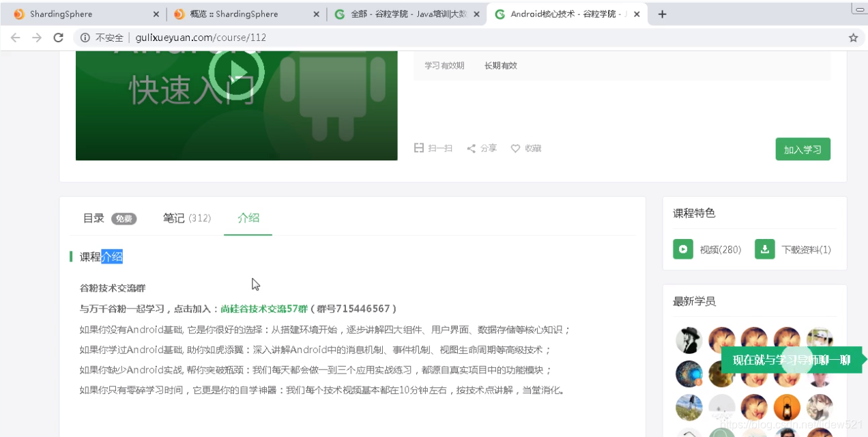Open the 目录 tab
Viewport: 868px width, 437px height.
pos(93,218)
